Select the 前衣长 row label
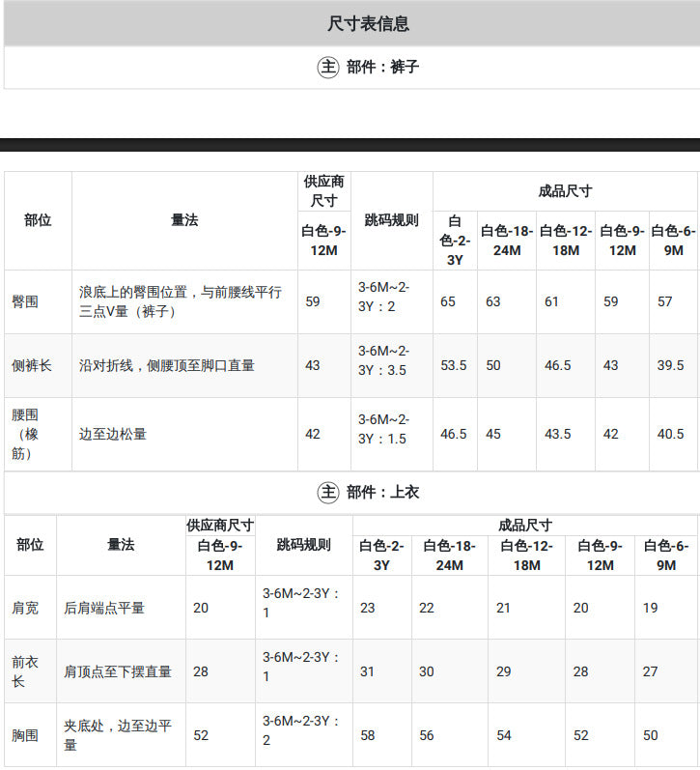Image resolution: width=700 pixels, height=770 pixels. [25, 671]
